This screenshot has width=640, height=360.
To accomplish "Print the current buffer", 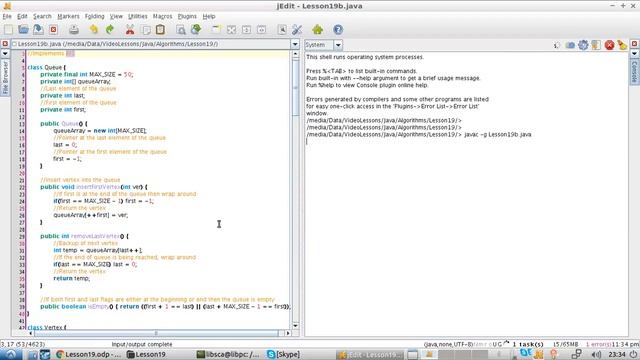I will click(74, 30).
